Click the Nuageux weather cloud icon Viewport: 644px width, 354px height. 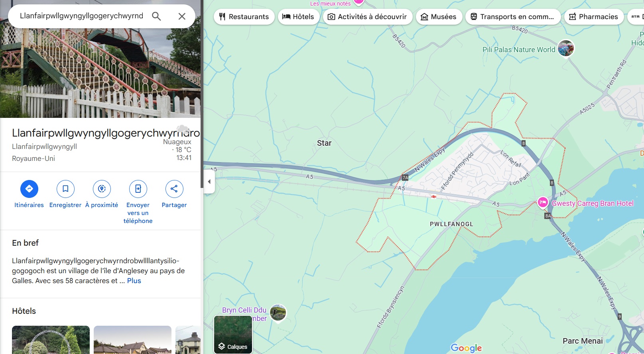tap(183, 129)
